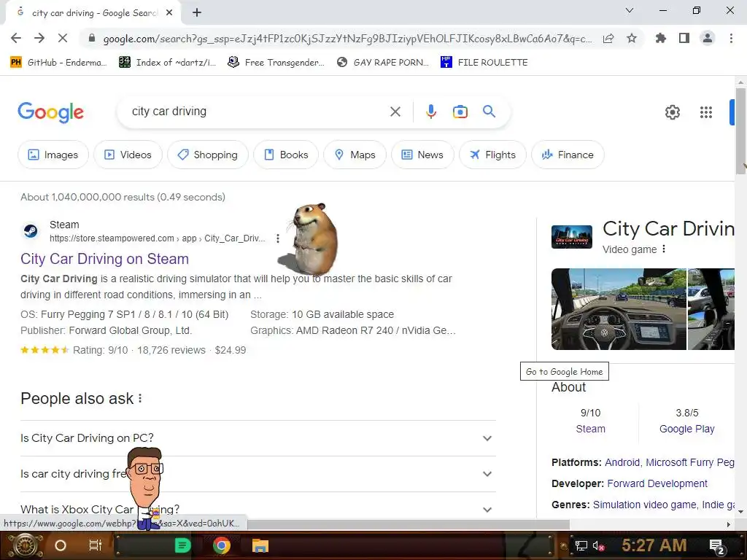Expand the What is Xbox City Car question
747x560 pixels.
point(258,509)
